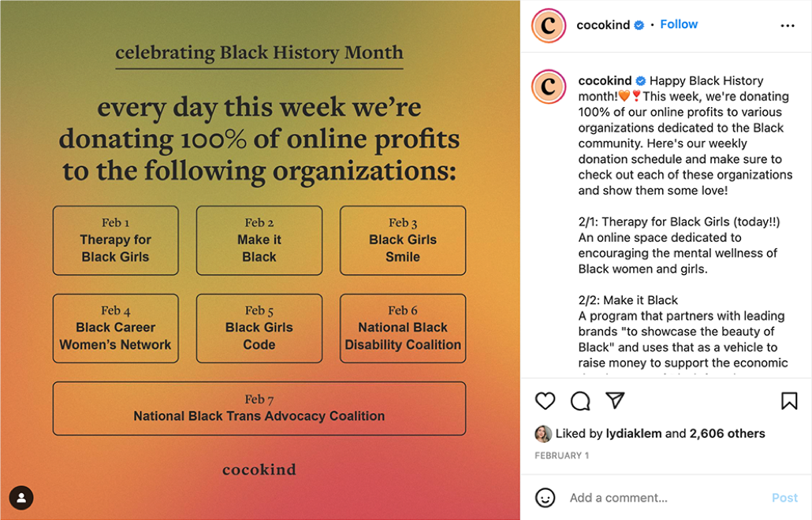The height and width of the screenshot is (520, 812).
Task: View the 2,606 others who liked
Action: pyautogui.click(x=727, y=433)
